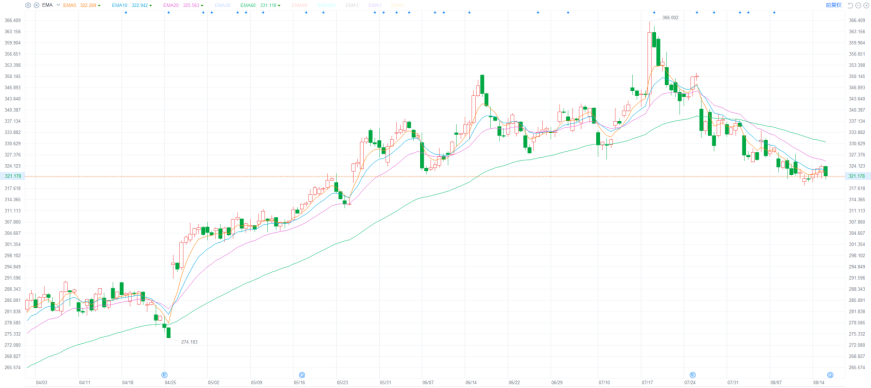Click the event marker icon near 05/16
The image size is (871, 388).
pyautogui.click(x=302, y=375)
